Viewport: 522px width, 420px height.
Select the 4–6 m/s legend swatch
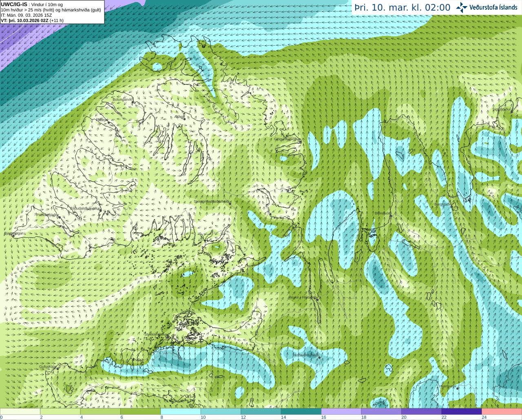click(101, 411)
